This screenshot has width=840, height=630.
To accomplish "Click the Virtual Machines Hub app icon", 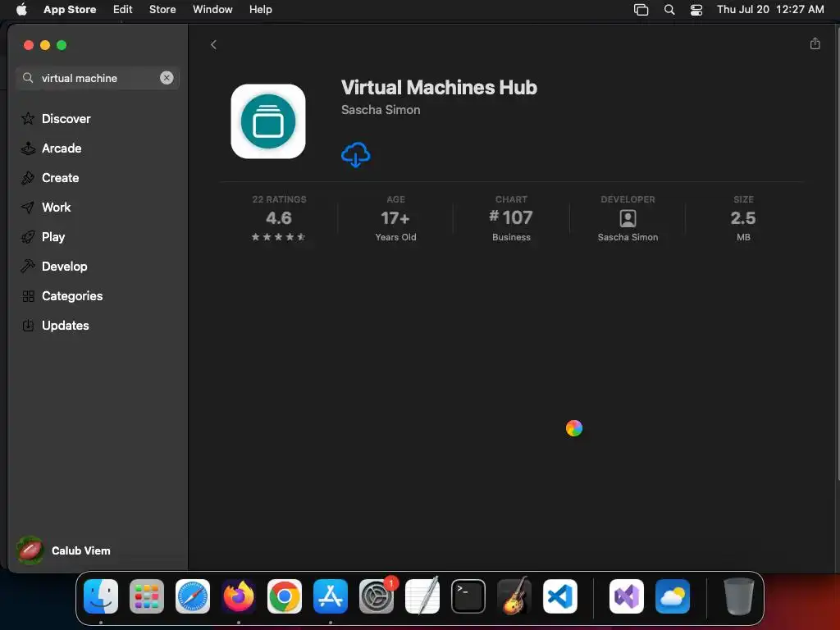I will tap(268, 121).
